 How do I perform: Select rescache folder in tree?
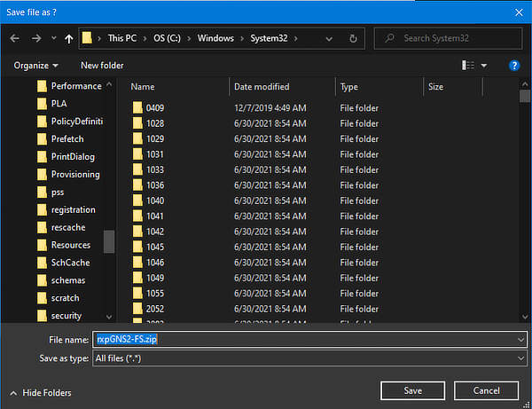61,227
